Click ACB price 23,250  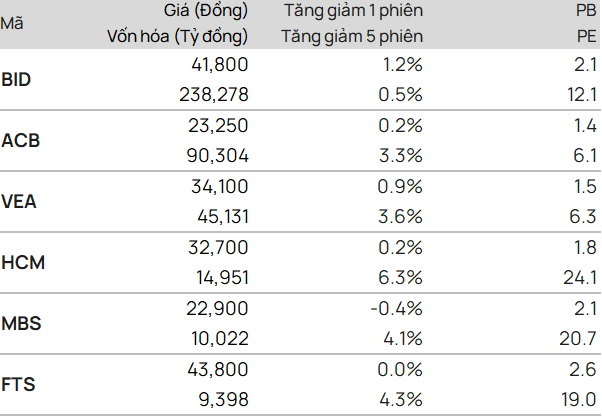(x=218, y=126)
